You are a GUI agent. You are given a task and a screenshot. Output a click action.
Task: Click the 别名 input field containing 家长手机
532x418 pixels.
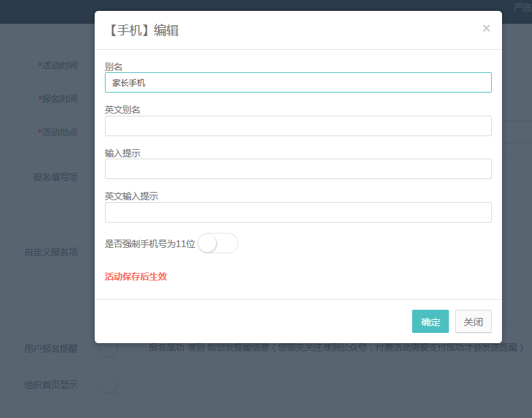click(298, 82)
